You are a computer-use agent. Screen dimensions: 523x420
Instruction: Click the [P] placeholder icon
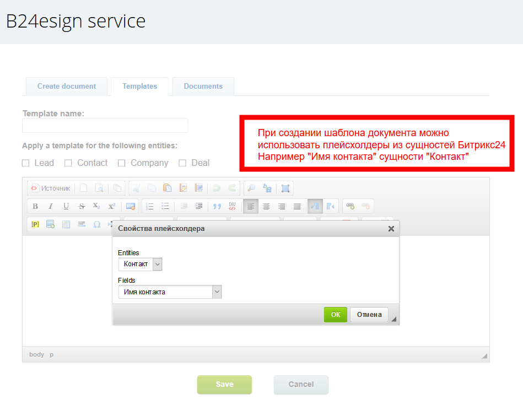(x=35, y=224)
